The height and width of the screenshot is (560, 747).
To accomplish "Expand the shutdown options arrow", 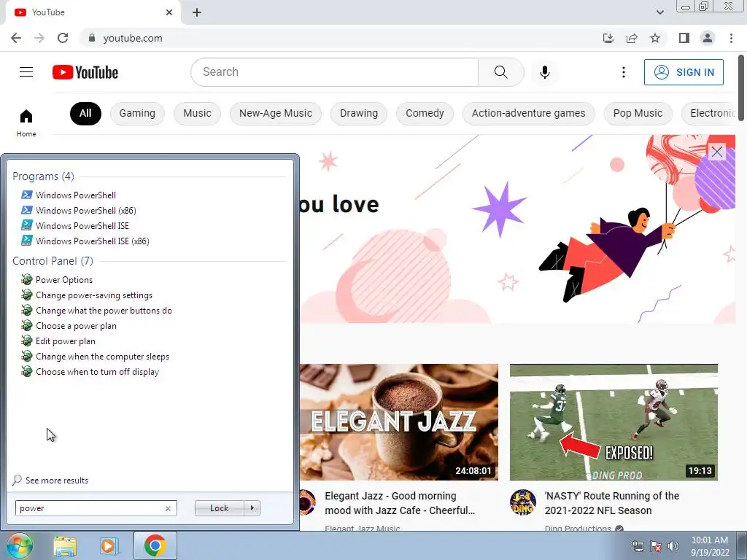I will click(x=252, y=508).
